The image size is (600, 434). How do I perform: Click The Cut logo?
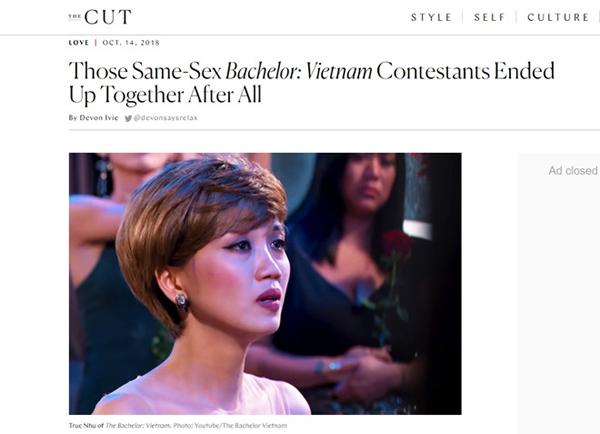tap(100, 17)
